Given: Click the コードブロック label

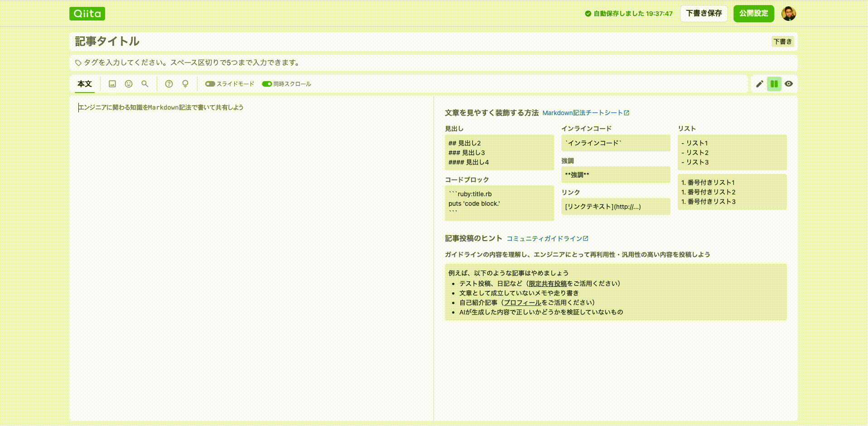Looking at the screenshot, I should pos(467,180).
